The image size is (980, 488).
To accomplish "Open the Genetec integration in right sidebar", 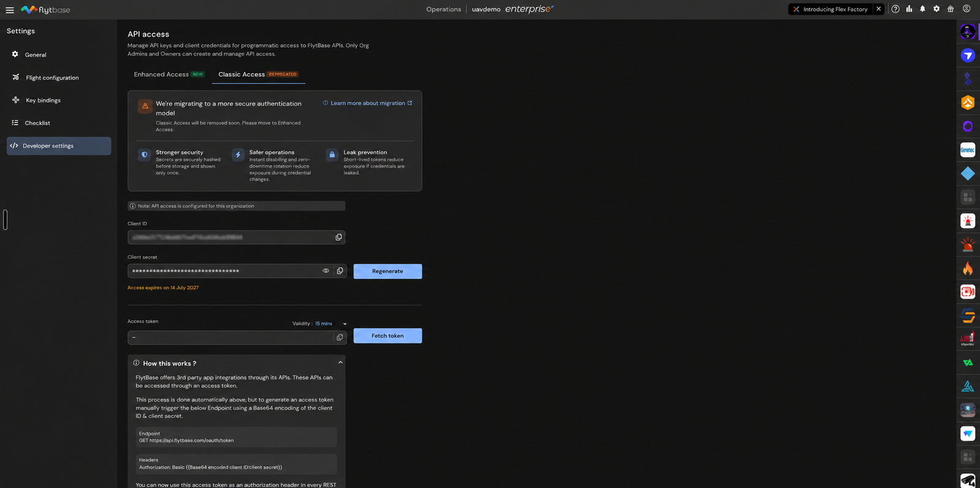I will click(x=968, y=149).
